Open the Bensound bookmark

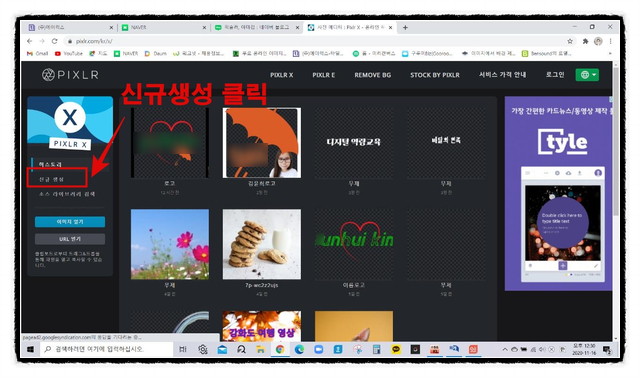547,53
